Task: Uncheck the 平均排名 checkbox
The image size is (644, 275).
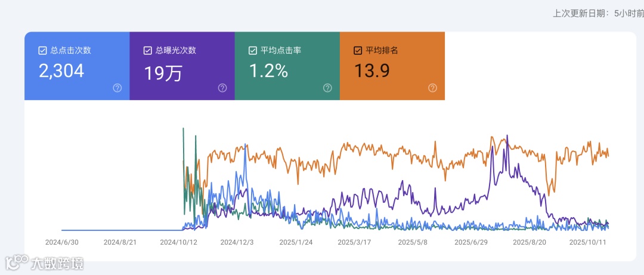Action: (358, 51)
